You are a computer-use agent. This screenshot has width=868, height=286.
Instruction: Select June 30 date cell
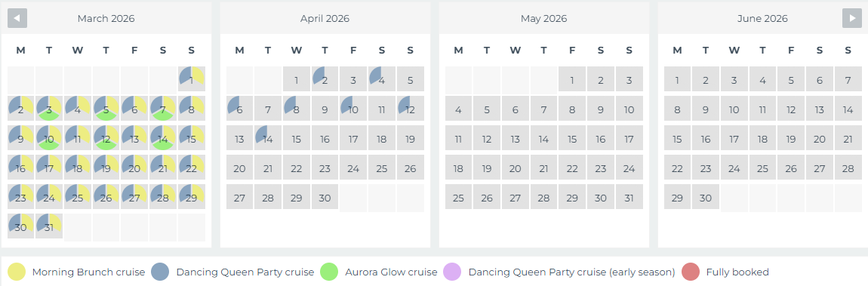pyautogui.click(x=705, y=196)
